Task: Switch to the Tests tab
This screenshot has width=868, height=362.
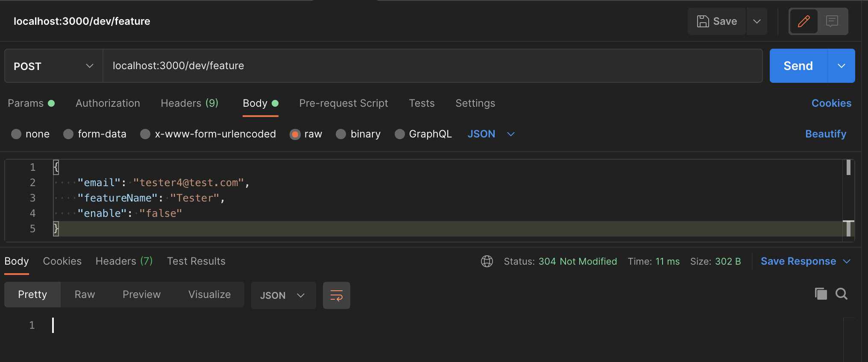Action: [422, 103]
